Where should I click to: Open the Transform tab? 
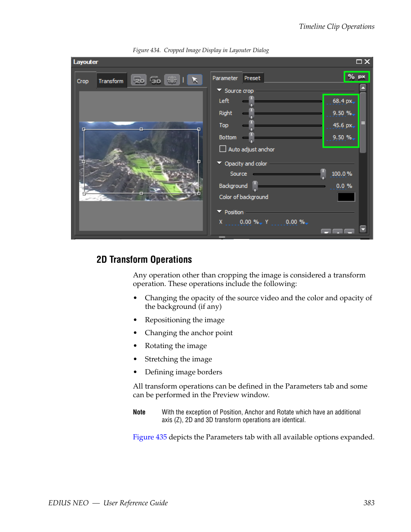coord(111,81)
